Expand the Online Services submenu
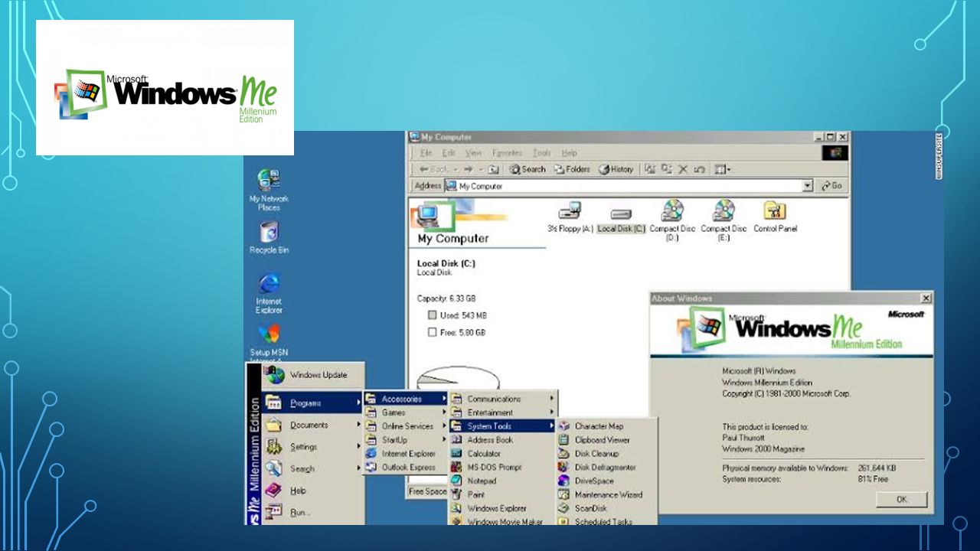The width and height of the screenshot is (980, 551). click(x=406, y=426)
